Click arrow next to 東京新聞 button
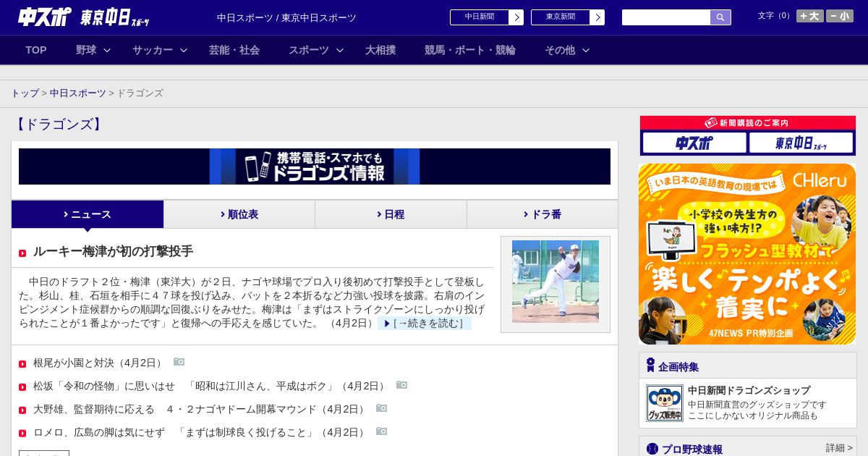Viewport: 868px width, 456px height. pyautogui.click(x=597, y=17)
